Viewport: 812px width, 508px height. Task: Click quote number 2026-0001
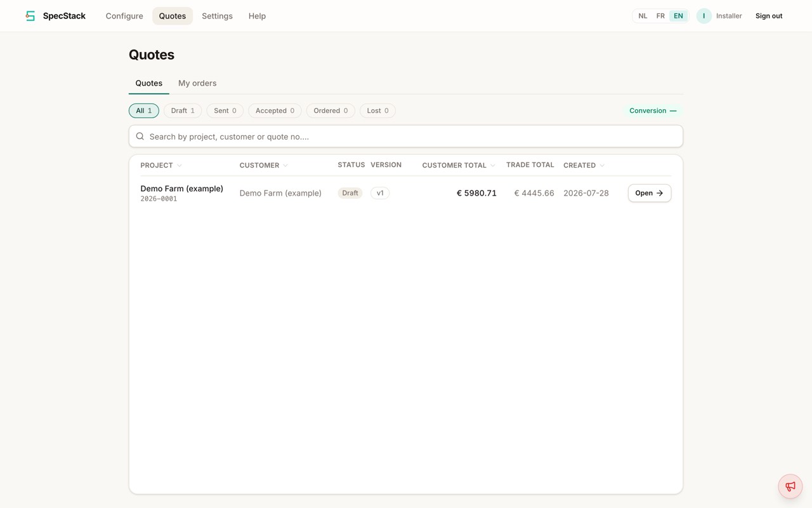point(159,199)
